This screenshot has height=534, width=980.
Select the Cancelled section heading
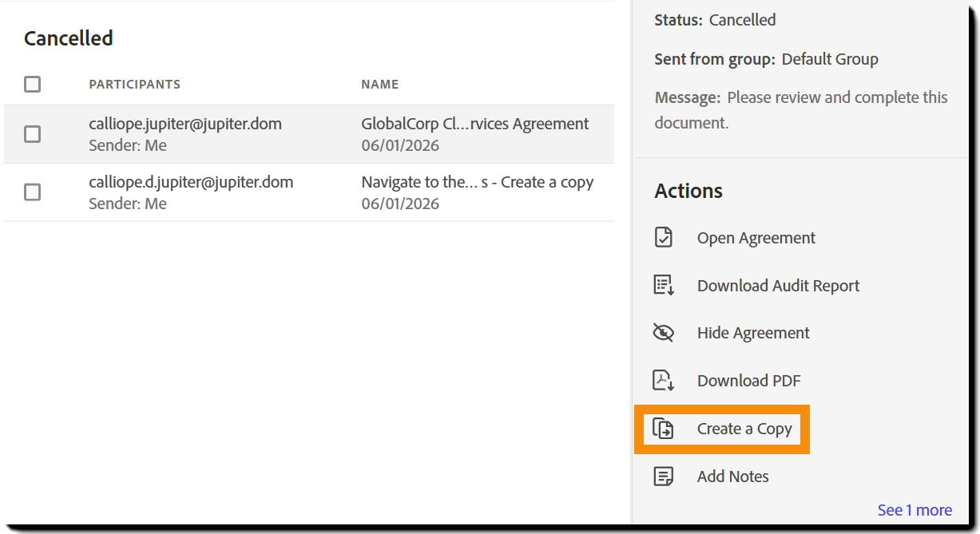coord(68,38)
